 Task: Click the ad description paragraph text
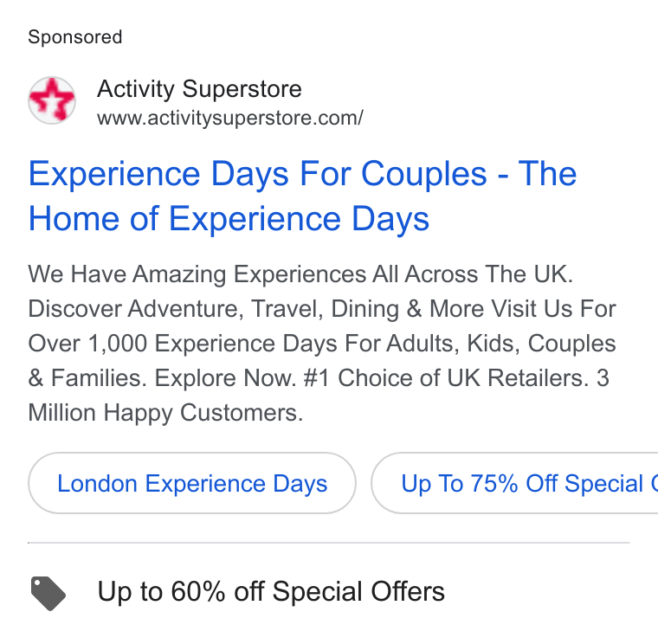(x=322, y=343)
